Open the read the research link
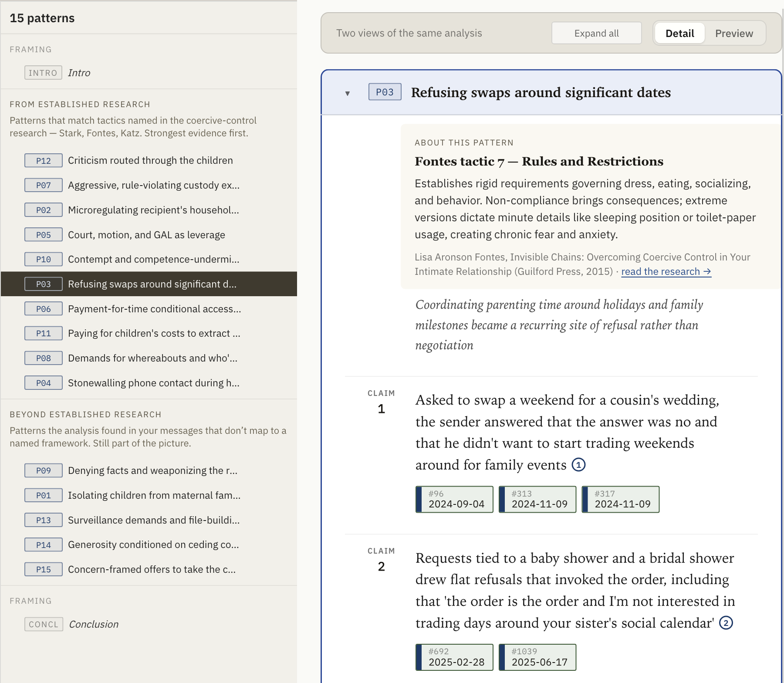This screenshot has width=784, height=683. [x=666, y=271]
